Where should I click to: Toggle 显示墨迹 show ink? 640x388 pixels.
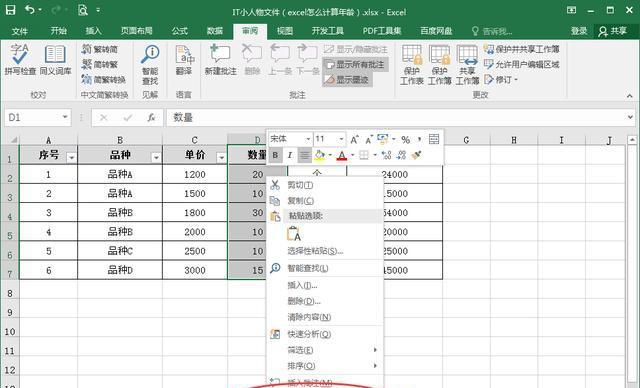[x=347, y=80]
